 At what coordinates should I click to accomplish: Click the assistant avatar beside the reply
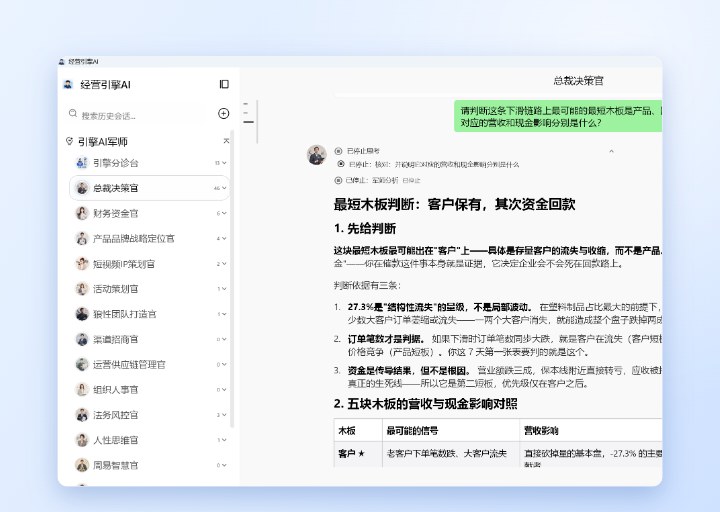316,154
